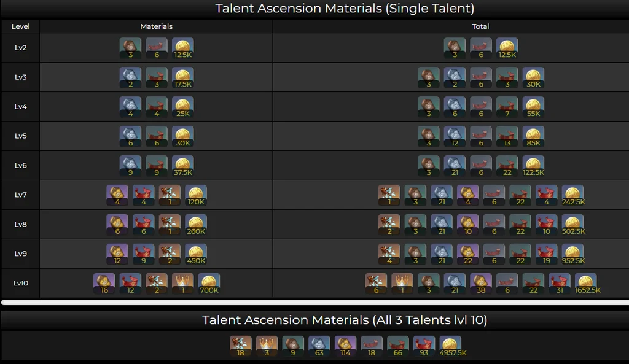Click the Lv4 Total Mora 55K icon
629x364 pixels.
(x=533, y=107)
